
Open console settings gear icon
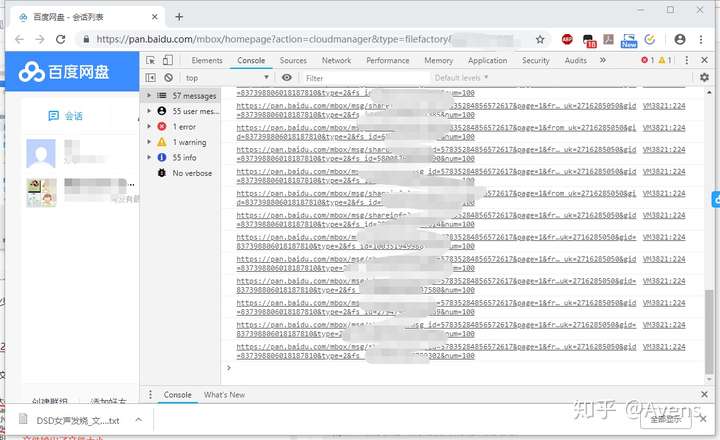click(x=704, y=78)
